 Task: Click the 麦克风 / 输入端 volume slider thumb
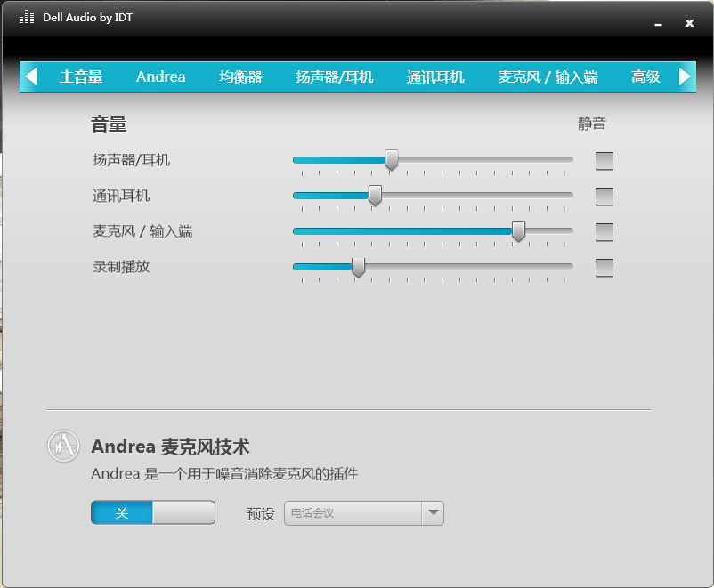[518, 230]
